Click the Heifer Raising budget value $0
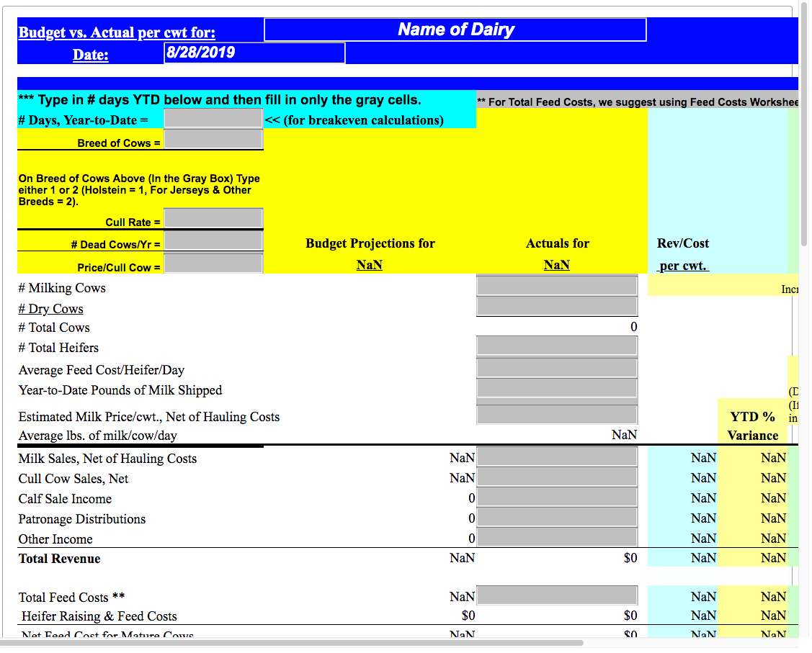 click(x=468, y=616)
